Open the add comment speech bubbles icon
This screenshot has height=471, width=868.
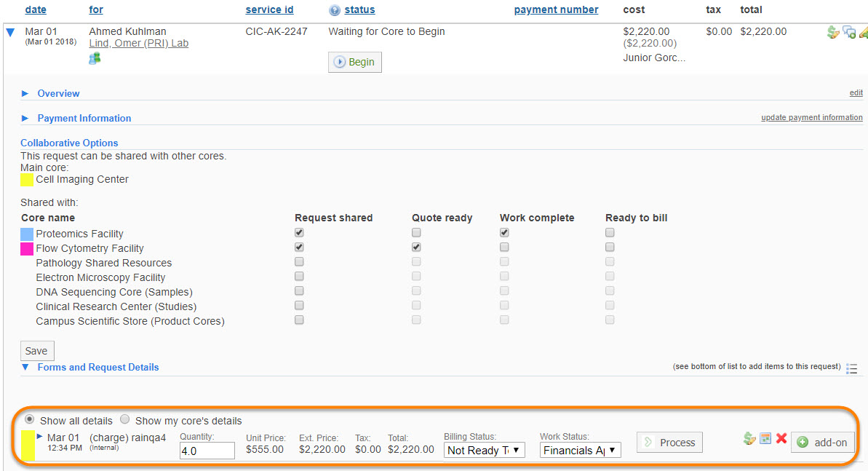(x=849, y=32)
